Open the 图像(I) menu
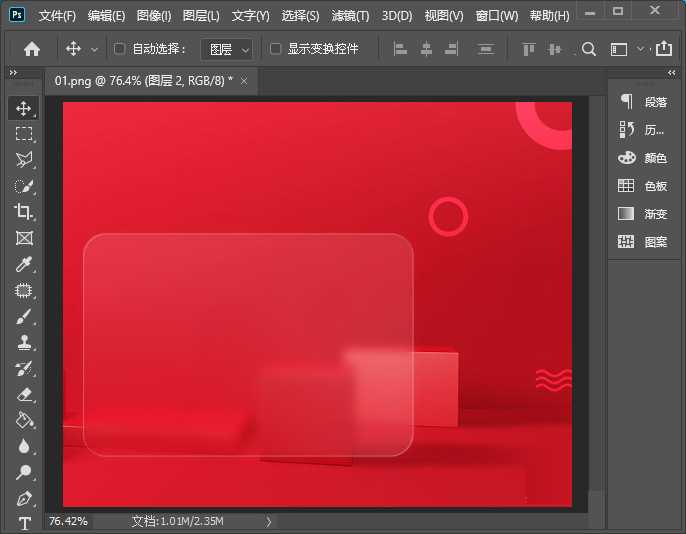 [153, 16]
